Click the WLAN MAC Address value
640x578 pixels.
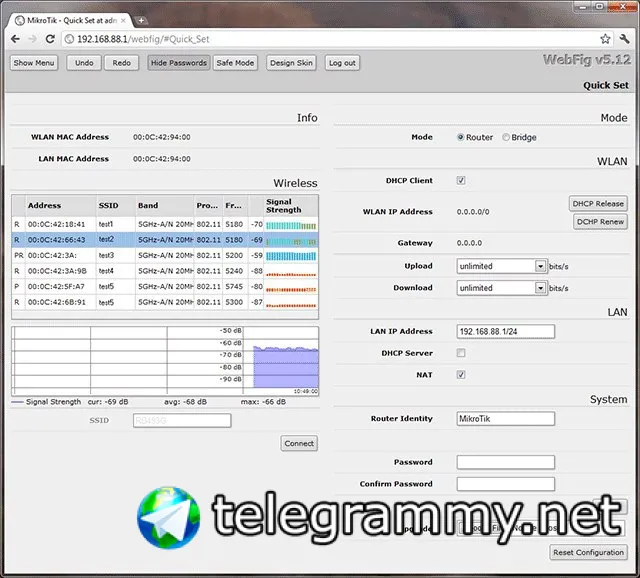162,137
